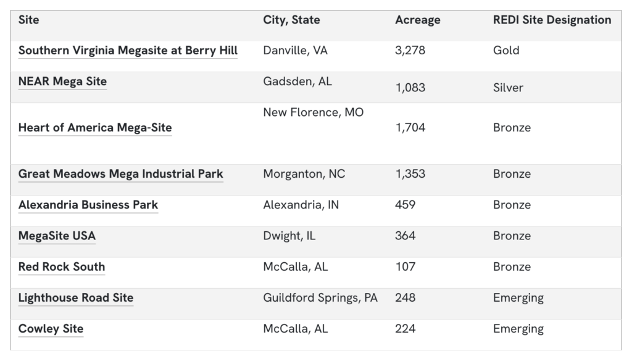Open the Lighthouse Road Site link
632x364 pixels.
[76, 297]
